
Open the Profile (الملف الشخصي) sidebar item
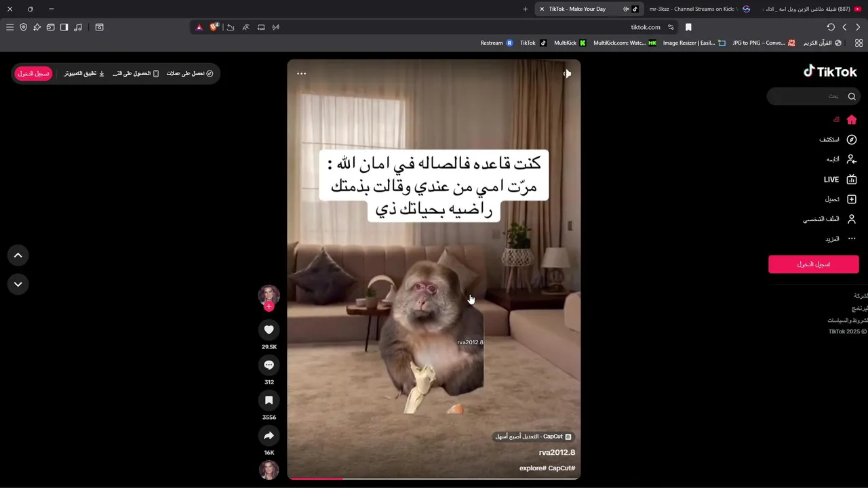830,219
